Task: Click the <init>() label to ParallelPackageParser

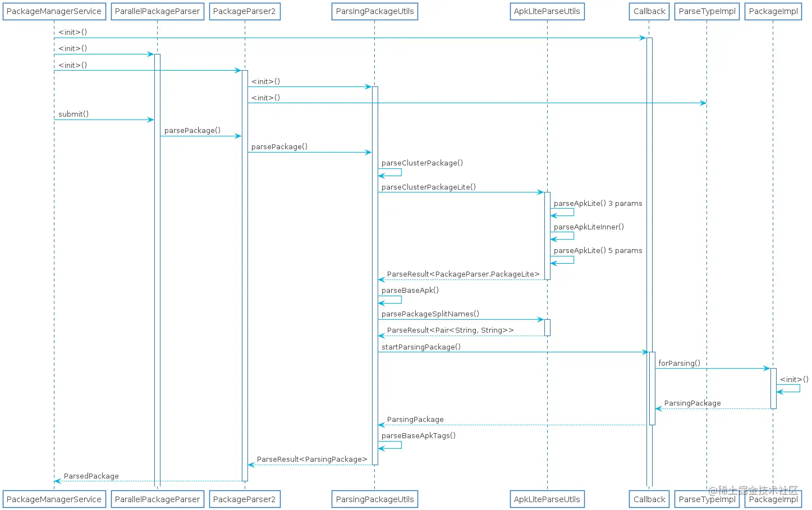Action: tap(73, 48)
